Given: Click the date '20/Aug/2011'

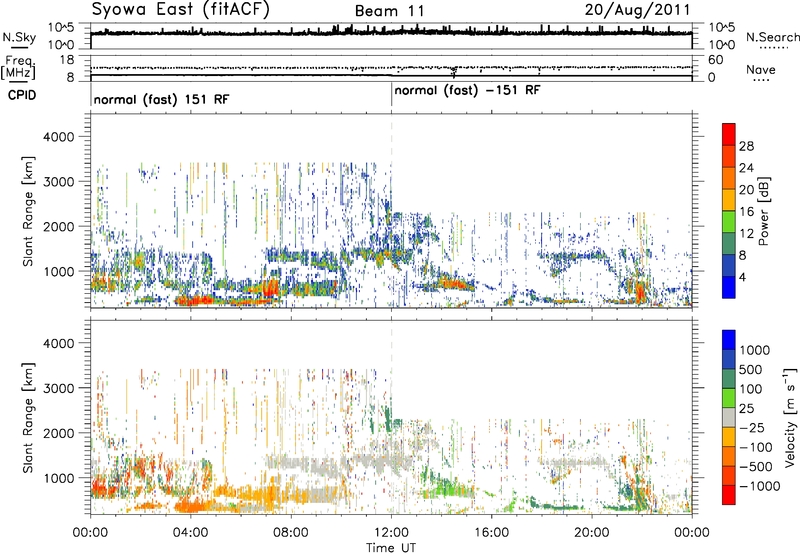Looking at the screenshot, I should 637,10.
